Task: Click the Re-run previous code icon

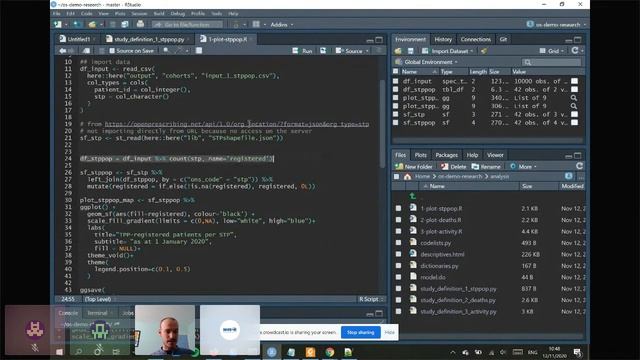Action: point(323,51)
